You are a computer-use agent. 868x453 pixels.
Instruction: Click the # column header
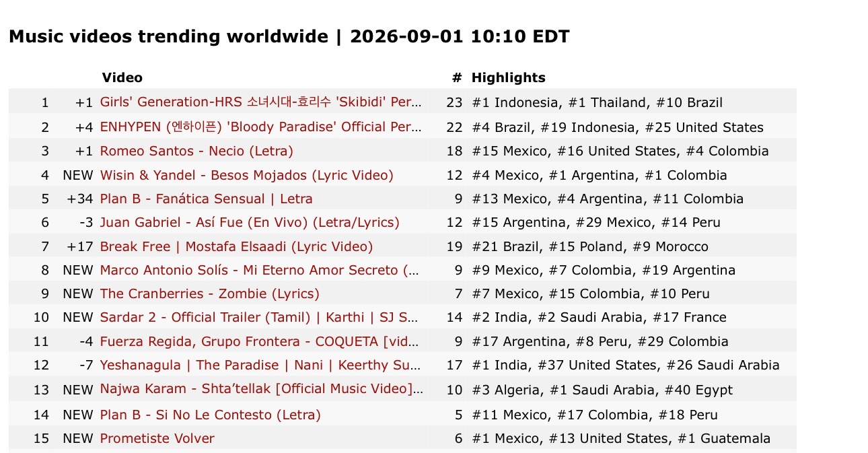coord(457,77)
